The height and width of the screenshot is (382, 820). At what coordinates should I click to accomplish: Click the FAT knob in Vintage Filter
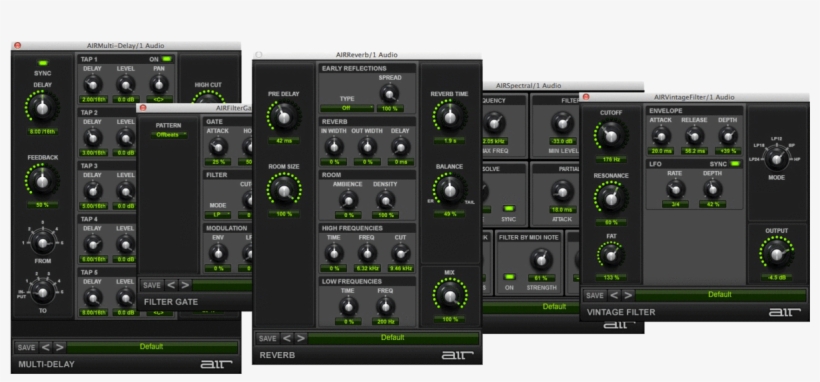pos(611,256)
